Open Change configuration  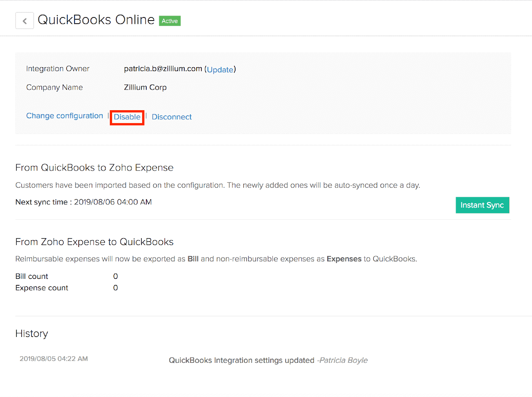(x=65, y=116)
